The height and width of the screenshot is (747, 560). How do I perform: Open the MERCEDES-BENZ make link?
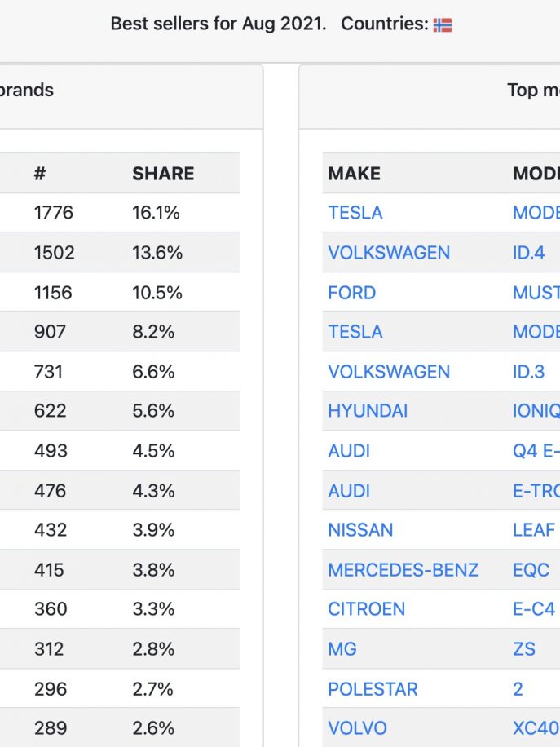403,570
